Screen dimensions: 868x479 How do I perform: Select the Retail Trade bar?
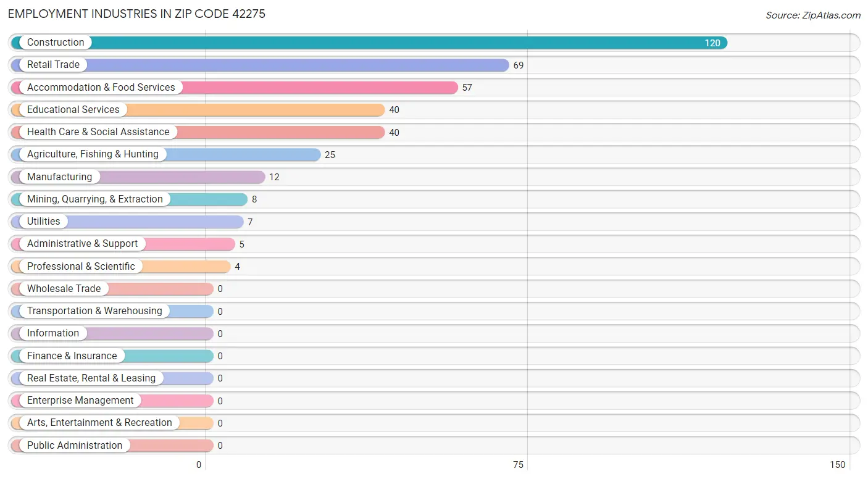click(x=260, y=65)
